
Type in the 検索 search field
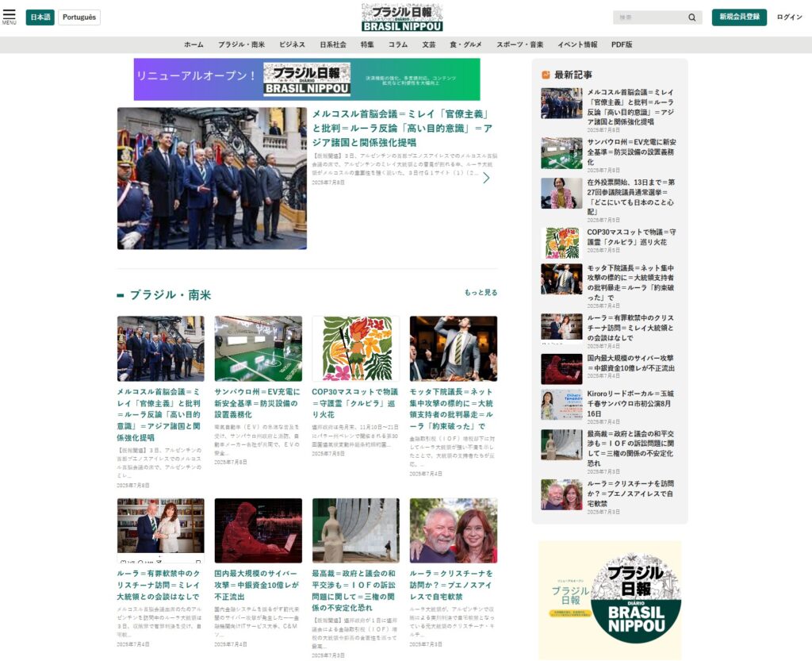click(649, 17)
